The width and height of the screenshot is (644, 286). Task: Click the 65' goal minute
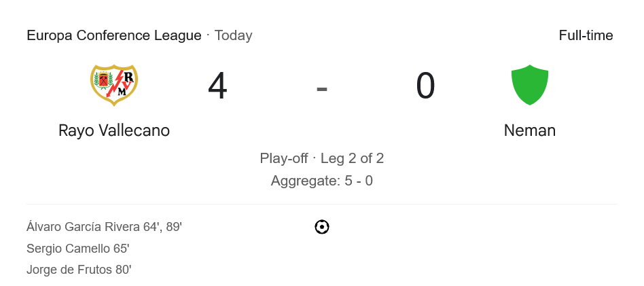[121, 249]
